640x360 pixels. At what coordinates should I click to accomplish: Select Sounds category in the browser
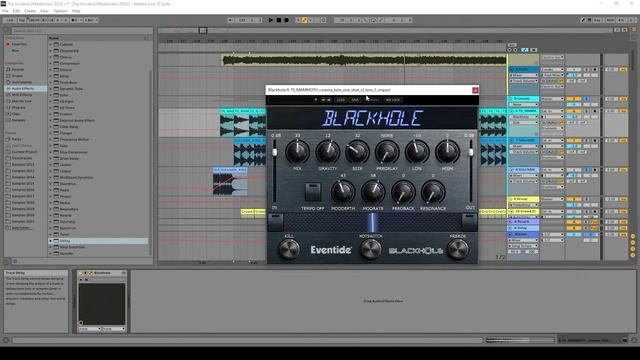coord(18,69)
